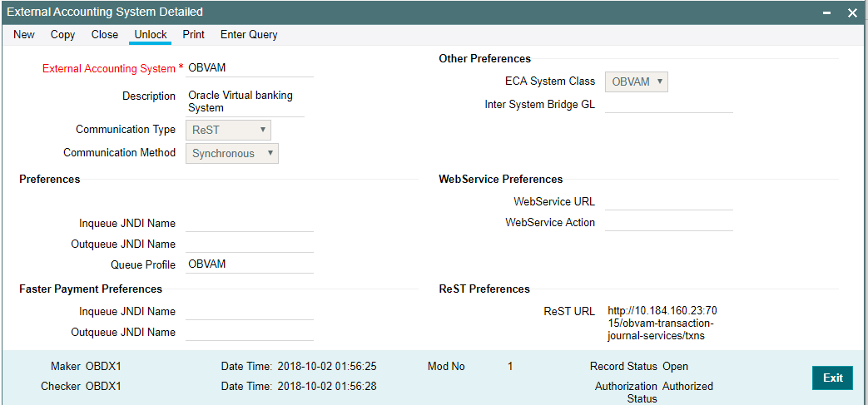This screenshot has height=405, width=868.
Task: Click the Preferences Outqueue JNDI Name field
Action: click(250, 244)
